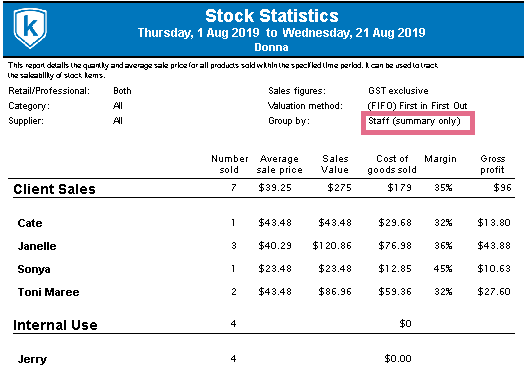
Task: Click the Kitomba shield logo icon
Action: coord(30,28)
